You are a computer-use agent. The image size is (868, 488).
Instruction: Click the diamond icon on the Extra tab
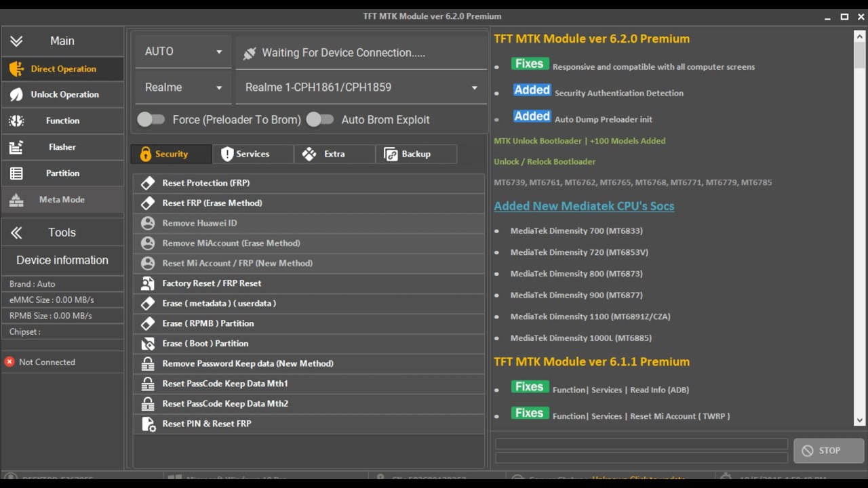[309, 155]
